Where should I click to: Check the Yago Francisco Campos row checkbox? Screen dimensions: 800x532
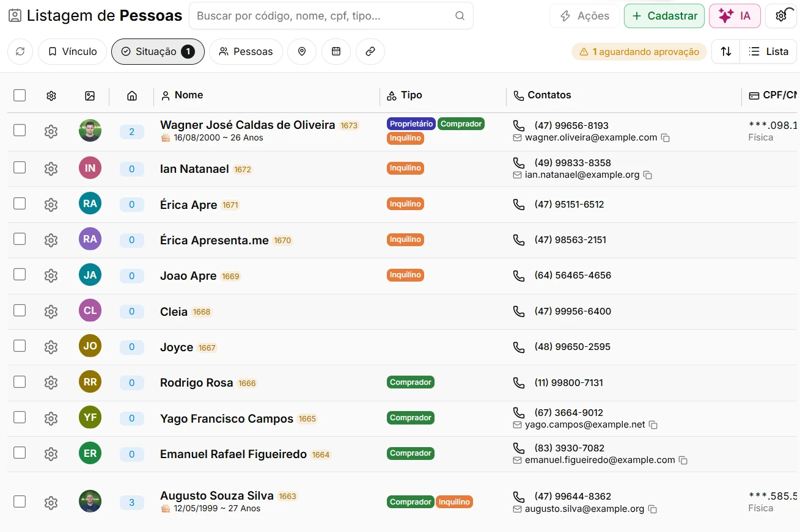pos(20,417)
